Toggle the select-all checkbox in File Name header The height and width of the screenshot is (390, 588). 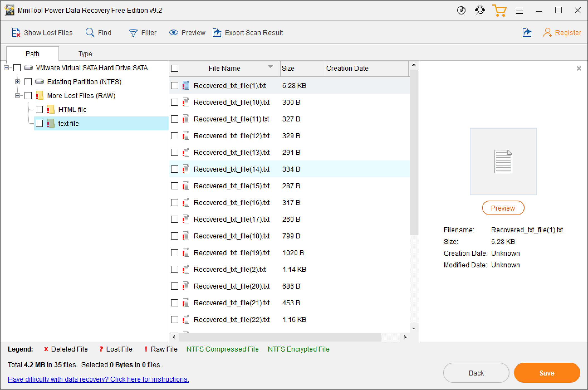175,68
